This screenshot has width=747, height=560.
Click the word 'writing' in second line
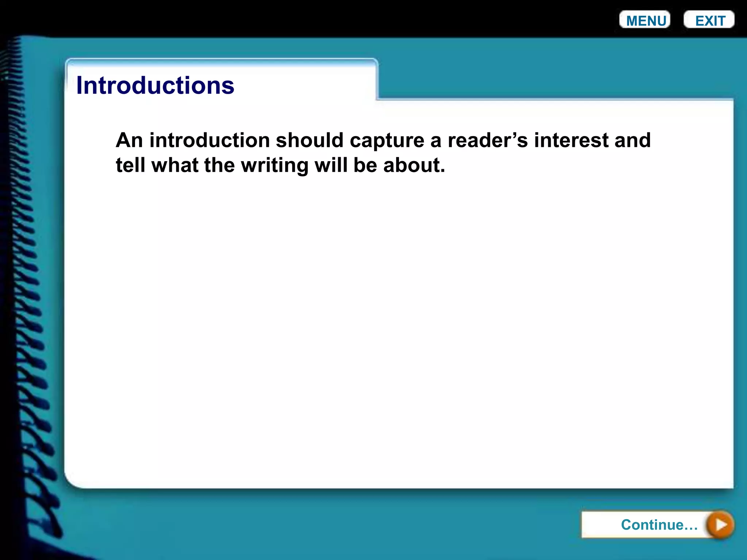pos(274,165)
